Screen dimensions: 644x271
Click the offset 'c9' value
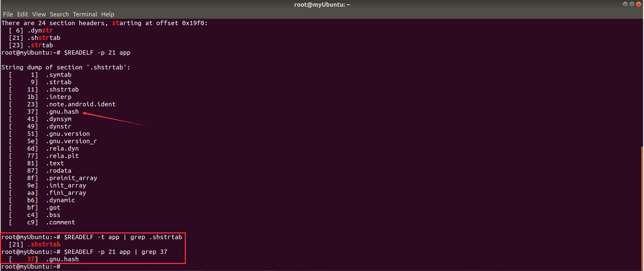31,222
